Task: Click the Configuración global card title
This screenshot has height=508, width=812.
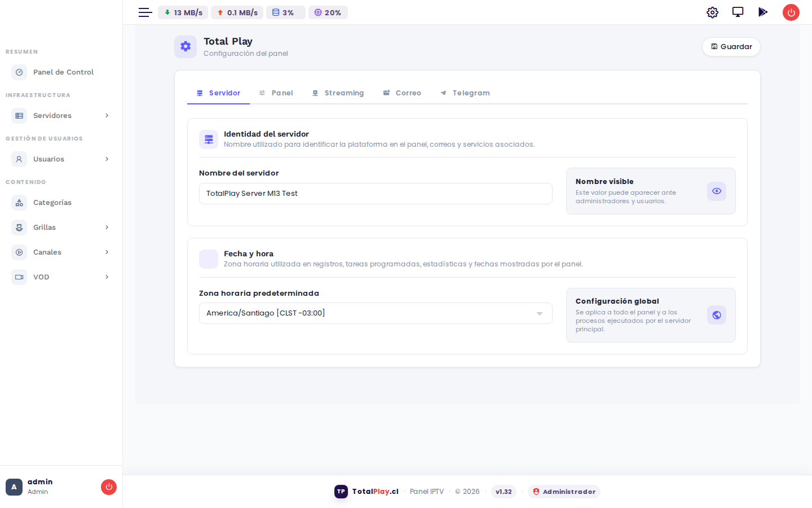Action: point(617,301)
